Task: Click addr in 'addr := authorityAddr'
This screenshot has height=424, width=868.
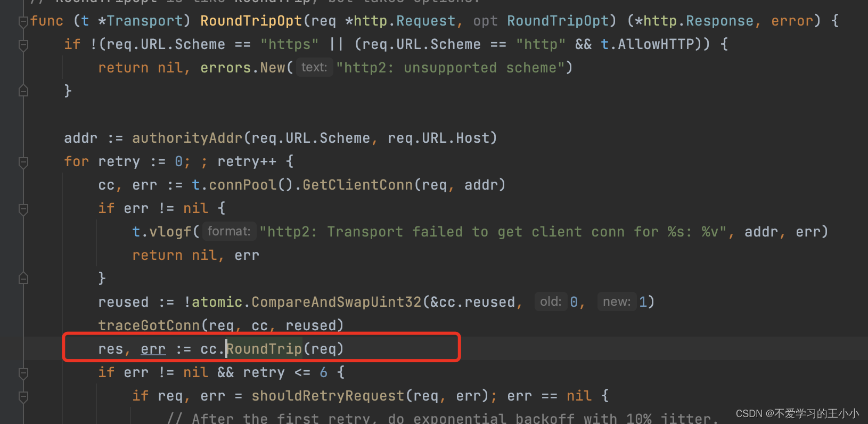Action: pyautogui.click(x=81, y=138)
